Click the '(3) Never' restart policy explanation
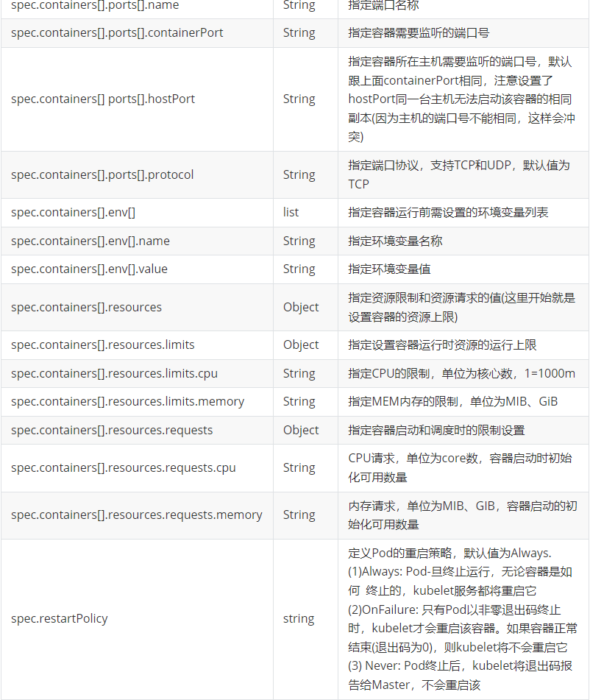 [460, 676]
